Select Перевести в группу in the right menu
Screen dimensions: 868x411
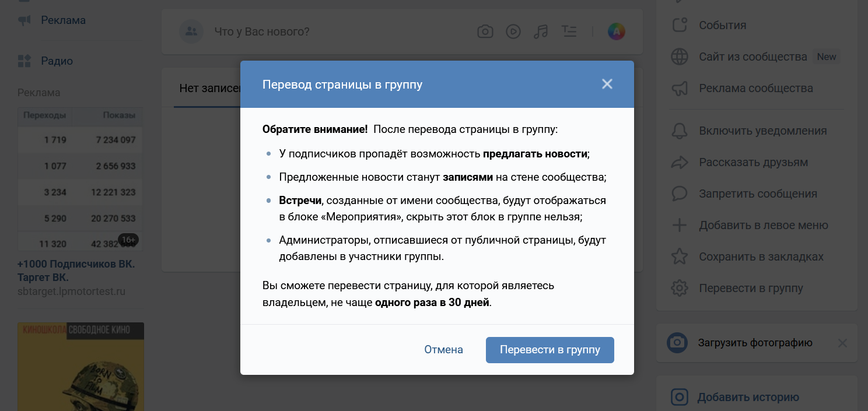pos(751,288)
